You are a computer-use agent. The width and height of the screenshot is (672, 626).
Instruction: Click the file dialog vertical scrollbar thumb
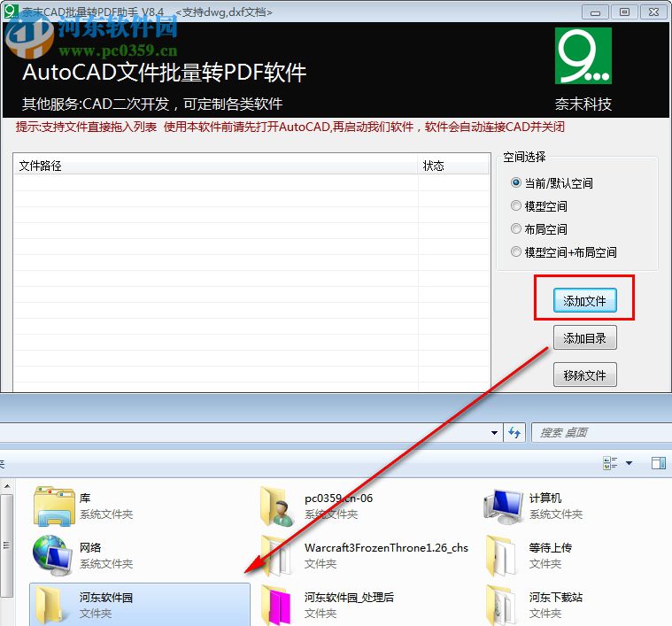(x=7, y=545)
